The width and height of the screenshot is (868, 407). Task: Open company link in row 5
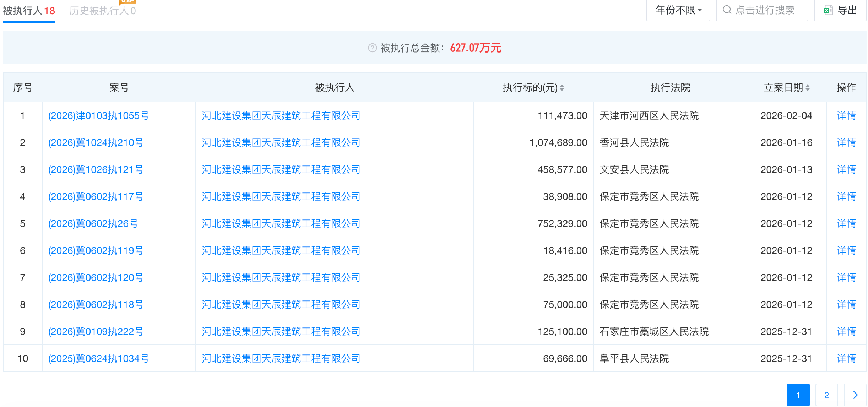281,224
